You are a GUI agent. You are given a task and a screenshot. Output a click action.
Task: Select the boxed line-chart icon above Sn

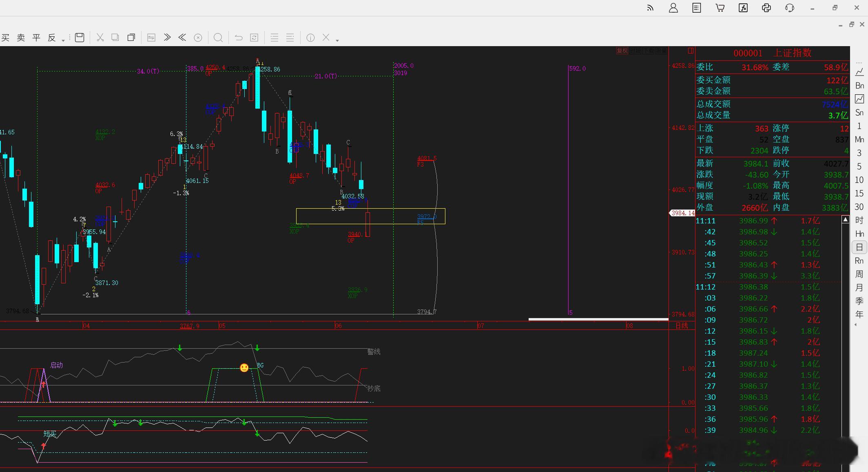859,99
